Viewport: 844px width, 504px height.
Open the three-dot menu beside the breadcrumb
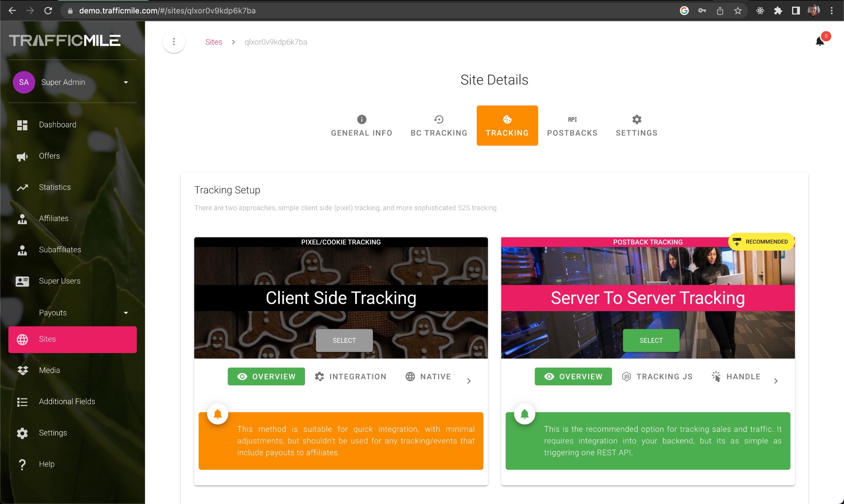pos(173,41)
